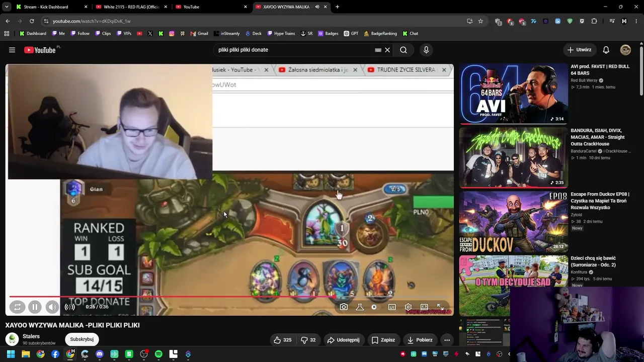
Task: Open YouTube notifications bell
Action: [x=606, y=50]
